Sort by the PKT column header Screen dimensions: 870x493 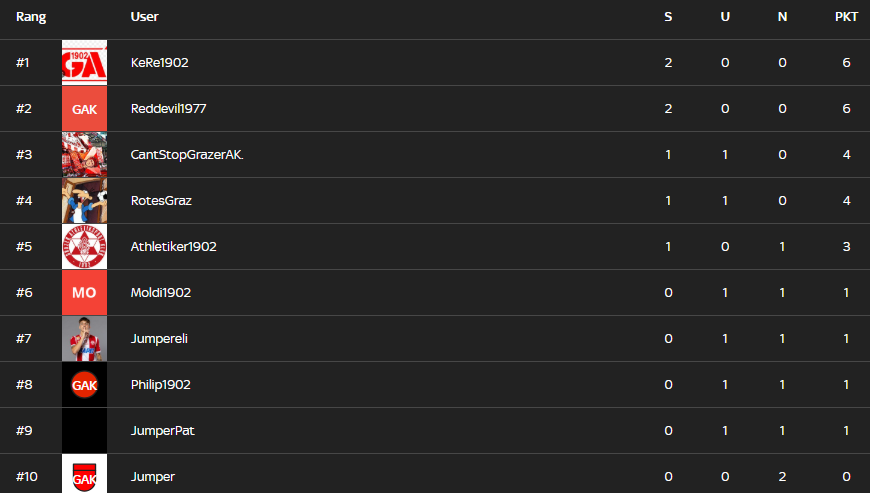tap(846, 17)
